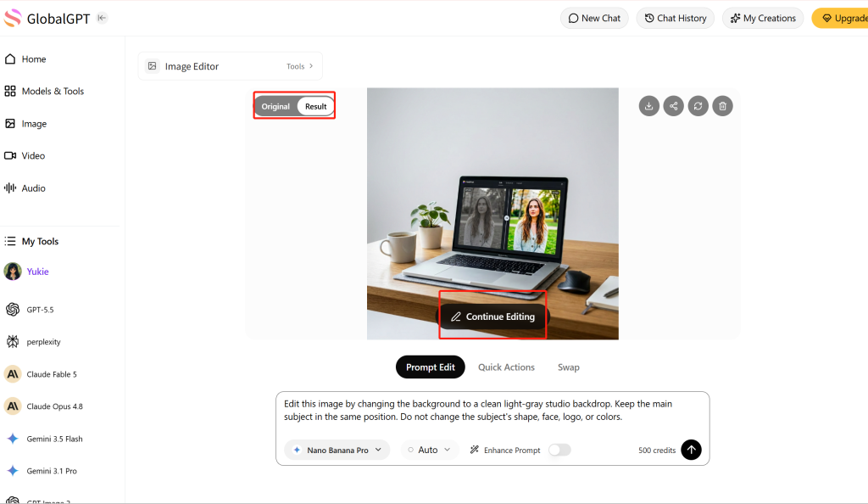This screenshot has width=868, height=504.
Task: Start a New Chat
Action: [x=594, y=19]
